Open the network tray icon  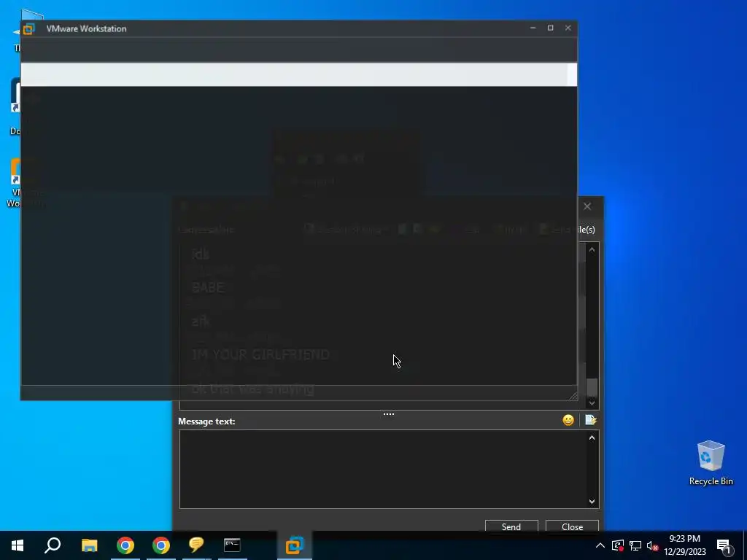pyautogui.click(x=635, y=545)
